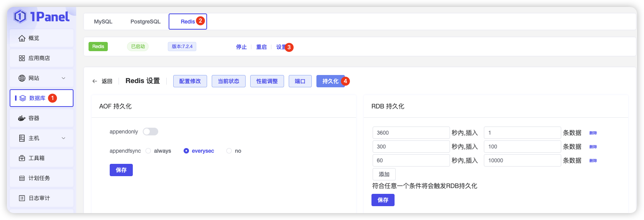Screen dimensions: 644x220
Task: Switch to the Redis tab
Action: point(188,22)
